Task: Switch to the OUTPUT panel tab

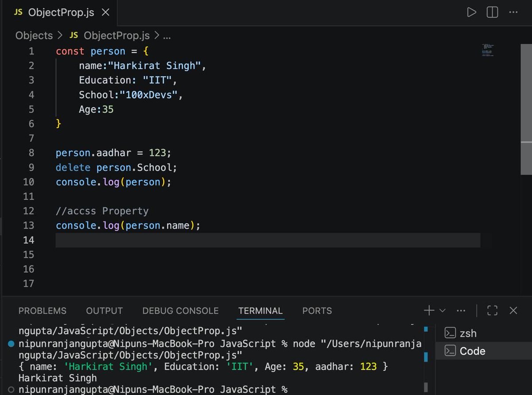Action: 104,311
